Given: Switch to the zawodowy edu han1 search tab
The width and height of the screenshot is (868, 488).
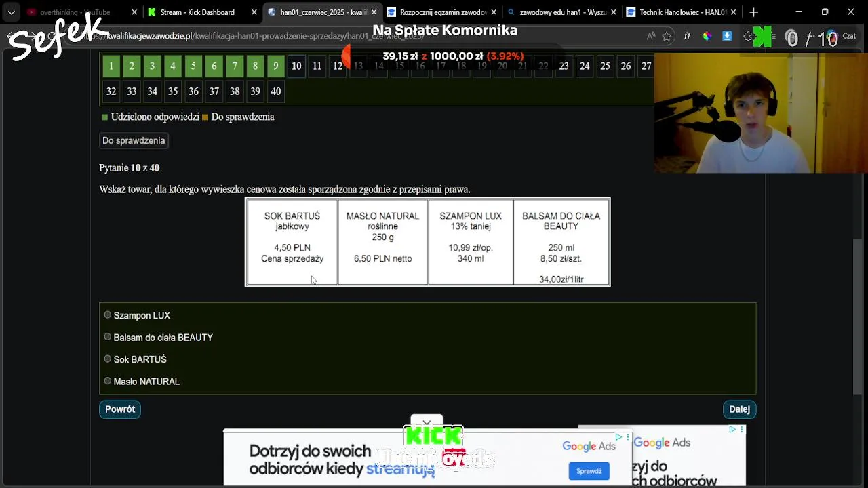Looking at the screenshot, I should click(560, 12).
